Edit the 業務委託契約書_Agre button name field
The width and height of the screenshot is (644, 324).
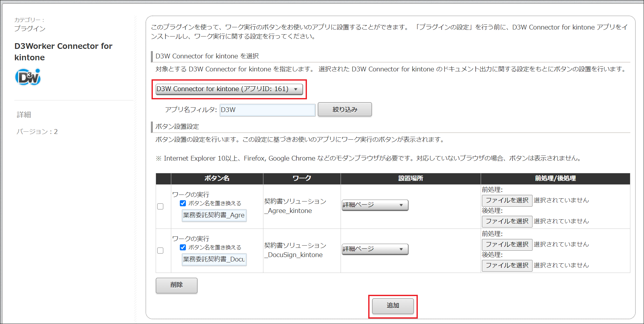point(214,215)
